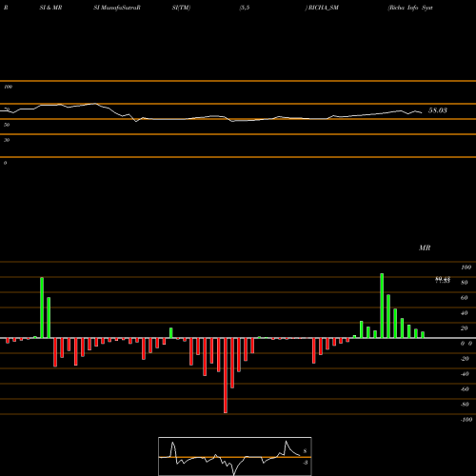Click the white RSI line's early peak near 70
Viewport: 476px width, 476px height.
click(x=94, y=104)
